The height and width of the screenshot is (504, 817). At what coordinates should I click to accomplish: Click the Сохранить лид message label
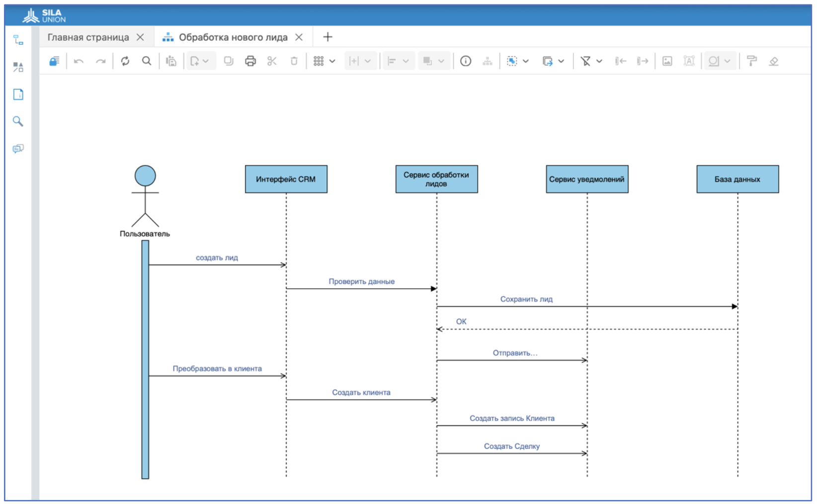point(526,299)
